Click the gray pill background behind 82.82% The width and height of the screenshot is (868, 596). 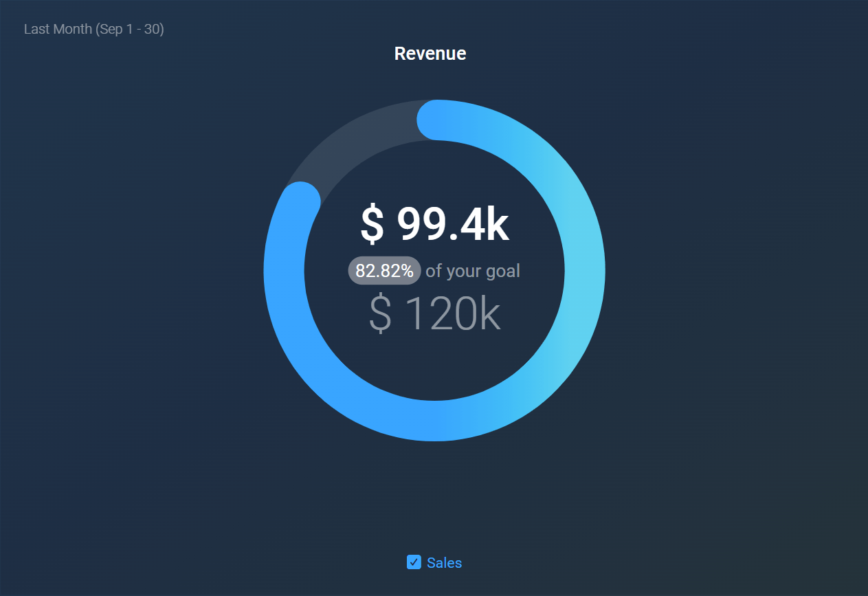coord(383,270)
